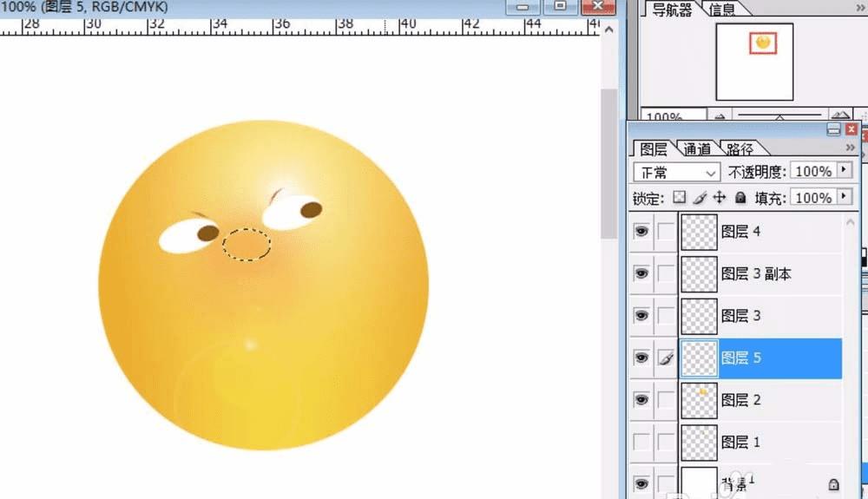Toggle link box for 图层 3 副本

coord(666,273)
